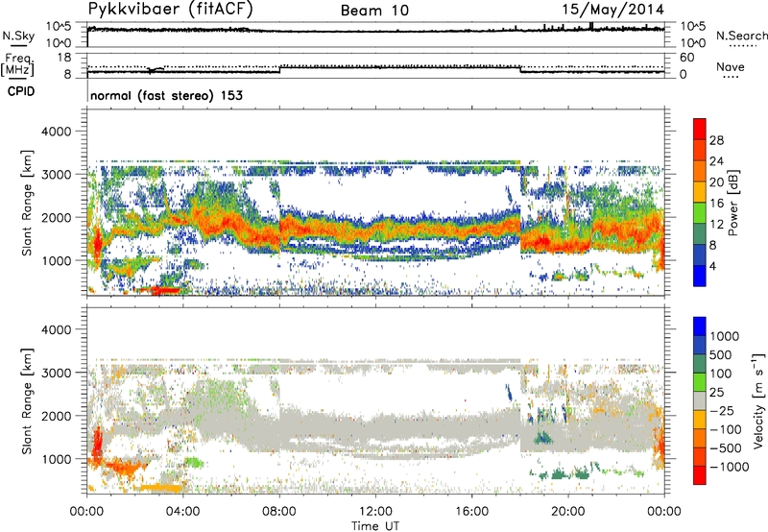Screen dimensions: 768x532
Task: Click the '12:00' time axis tick
Action: (375, 512)
